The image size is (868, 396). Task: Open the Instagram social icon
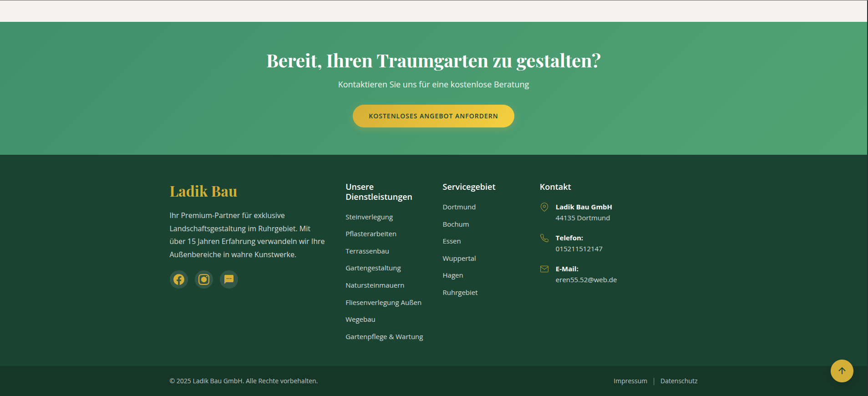click(x=204, y=279)
